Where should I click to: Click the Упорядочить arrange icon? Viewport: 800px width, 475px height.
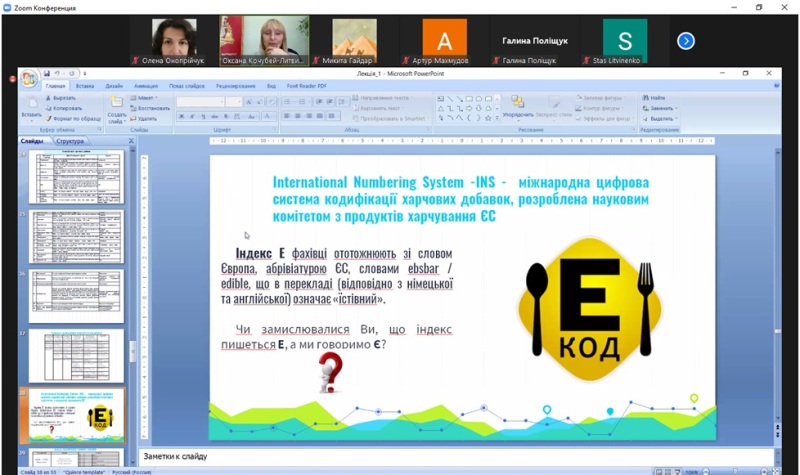point(517,102)
